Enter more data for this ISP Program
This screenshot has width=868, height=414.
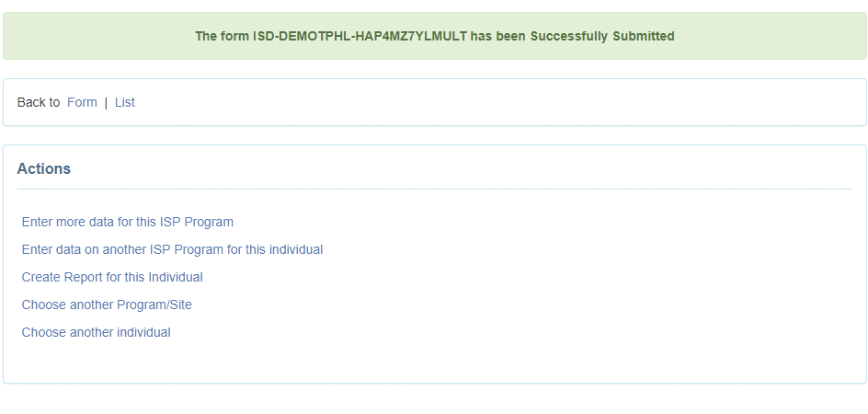click(x=128, y=222)
